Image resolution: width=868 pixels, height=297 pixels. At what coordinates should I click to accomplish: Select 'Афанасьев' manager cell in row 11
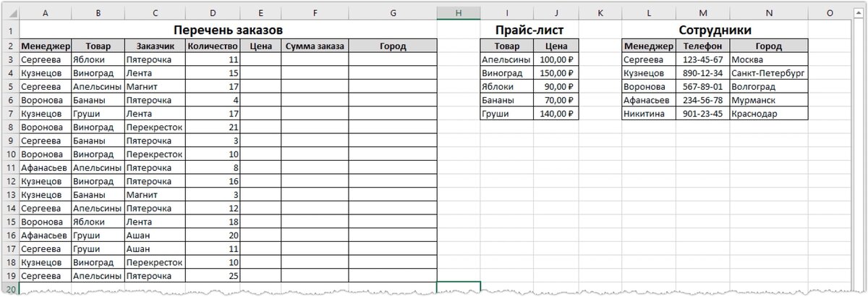coord(45,168)
